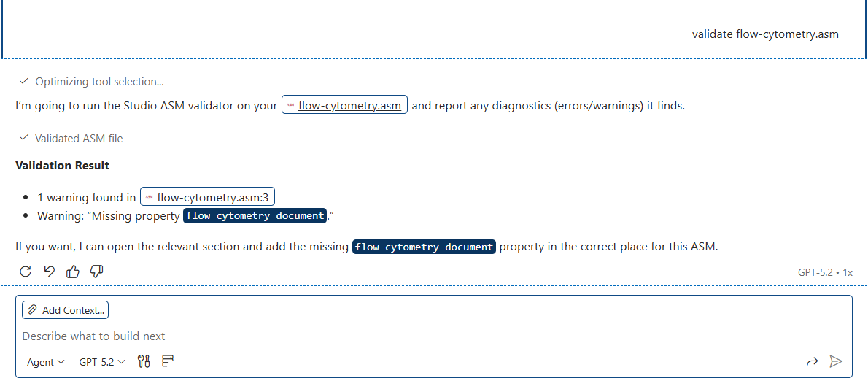
Task: Click the curved arrow icon beside send
Action: coord(812,361)
